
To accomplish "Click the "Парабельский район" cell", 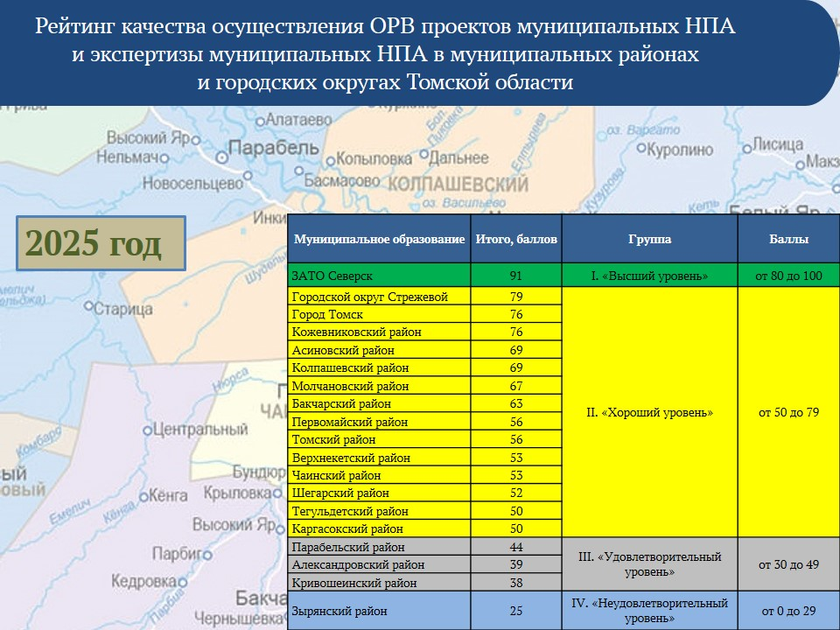I will point(379,547).
